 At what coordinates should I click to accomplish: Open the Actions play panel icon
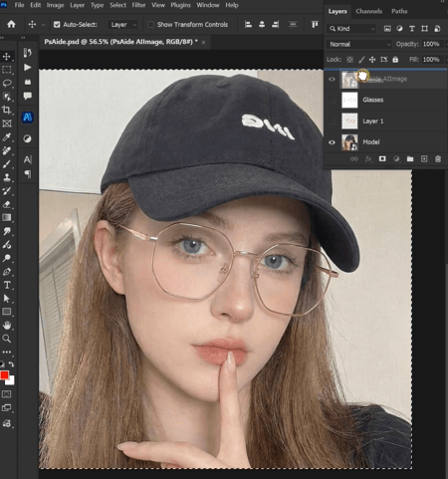tap(28, 68)
